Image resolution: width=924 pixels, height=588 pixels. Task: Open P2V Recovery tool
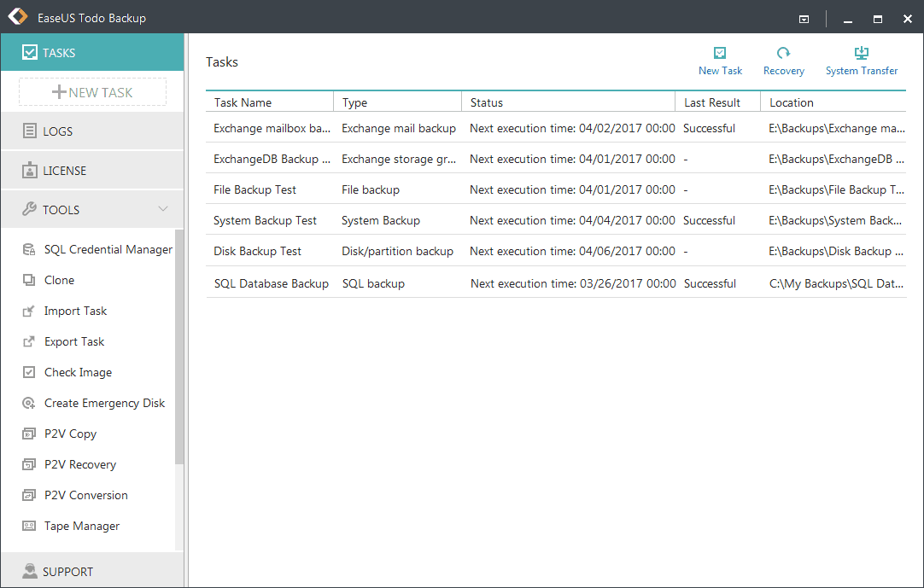point(80,464)
